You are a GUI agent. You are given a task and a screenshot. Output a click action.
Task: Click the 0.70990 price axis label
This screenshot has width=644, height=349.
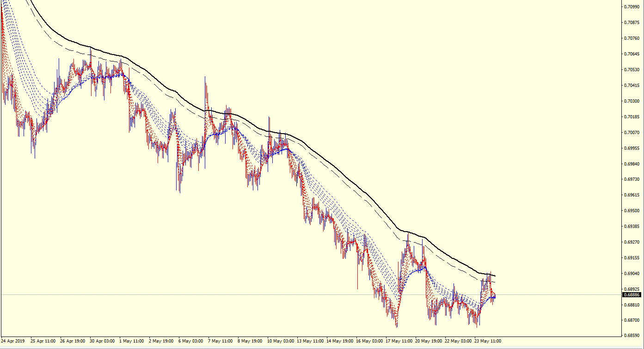(631, 7)
